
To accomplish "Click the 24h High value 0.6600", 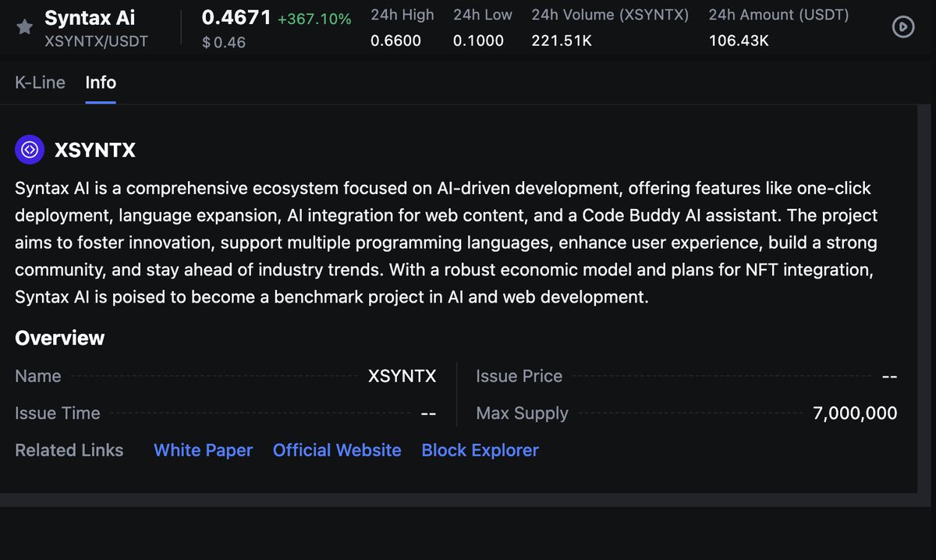I will click(x=398, y=41).
